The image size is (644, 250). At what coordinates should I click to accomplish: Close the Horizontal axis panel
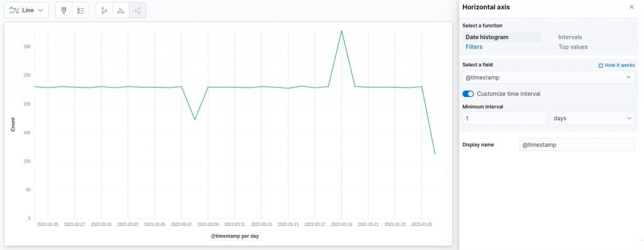pyautogui.click(x=631, y=7)
